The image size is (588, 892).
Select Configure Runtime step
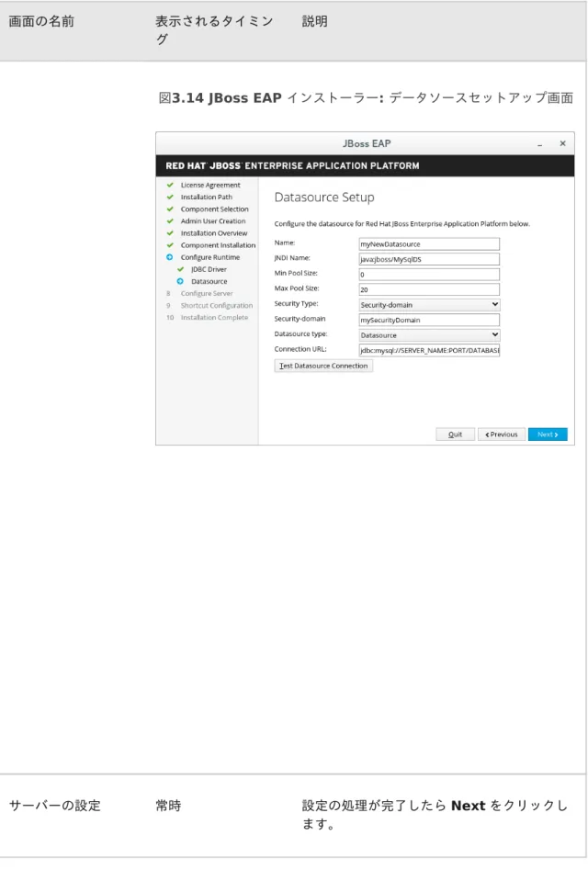click(x=210, y=257)
